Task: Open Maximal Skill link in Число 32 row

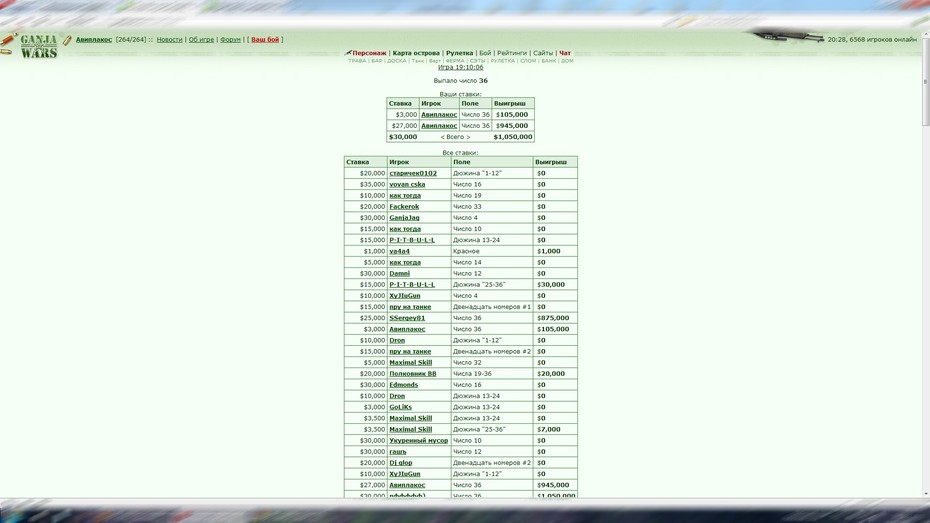Action: [x=410, y=363]
